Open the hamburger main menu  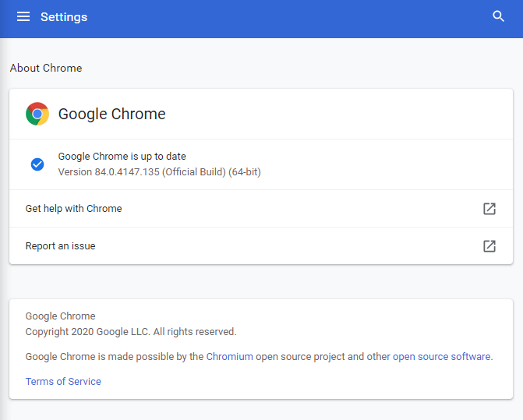pos(23,16)
